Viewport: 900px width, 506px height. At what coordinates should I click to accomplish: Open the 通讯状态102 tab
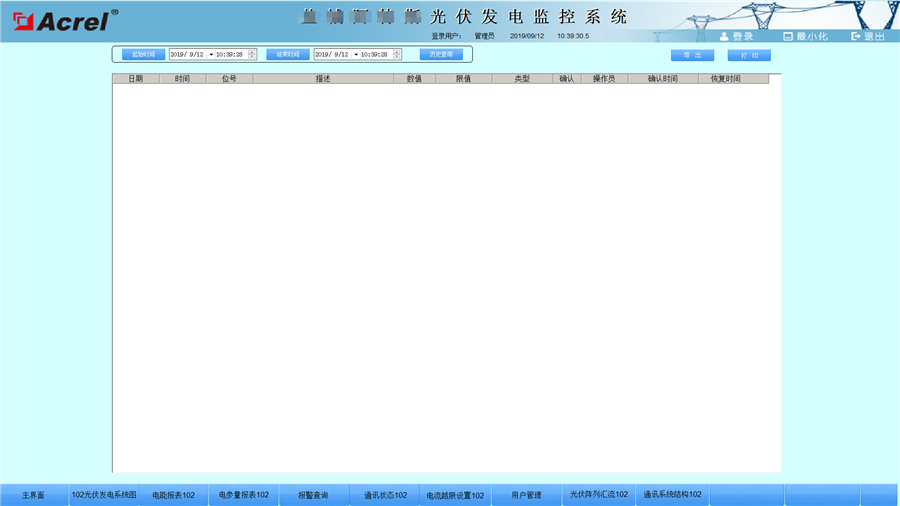point(384,495)
